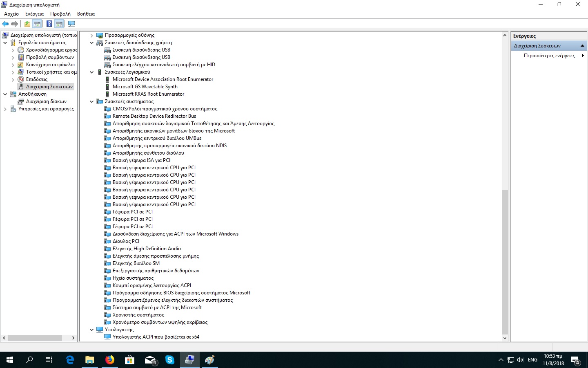Open the Action Center notifications icon

[576, 360]
